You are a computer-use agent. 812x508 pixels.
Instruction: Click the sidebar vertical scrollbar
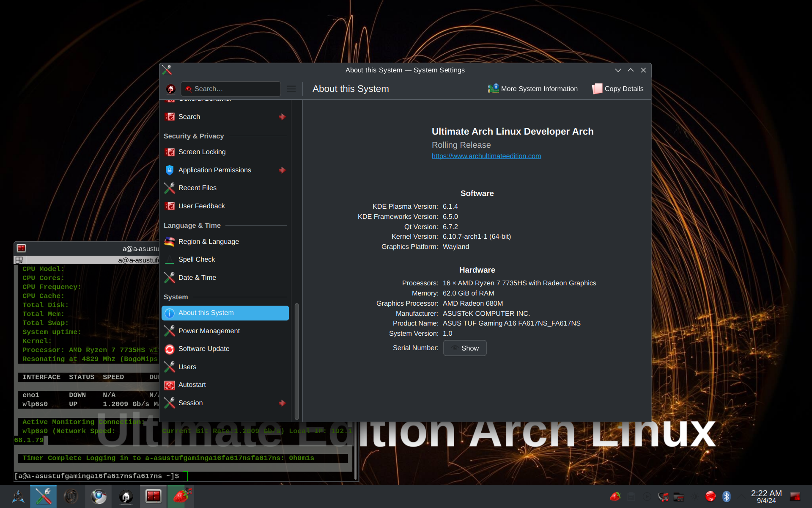[297, 361]
